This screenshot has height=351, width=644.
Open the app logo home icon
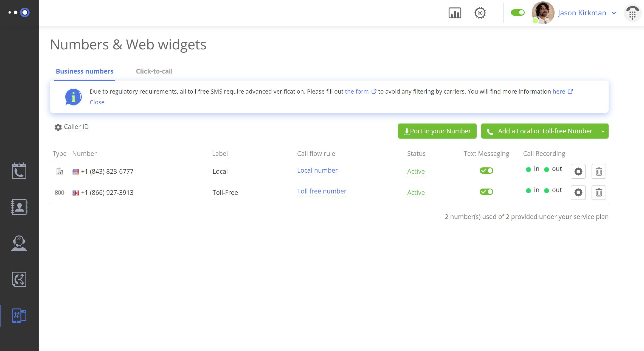(x=19, y=12)
